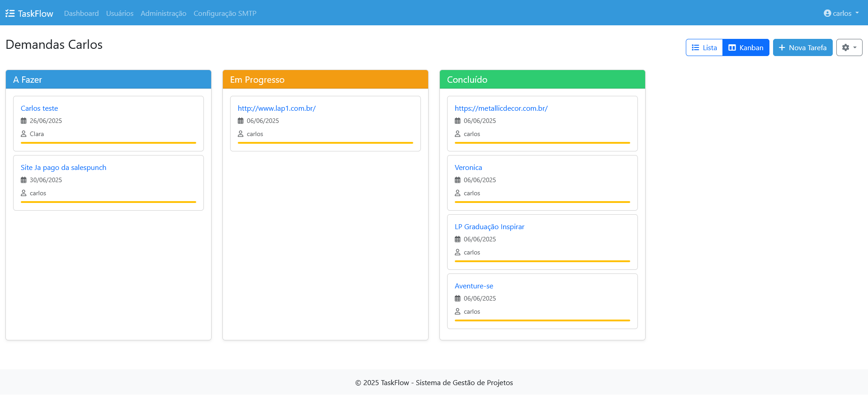Open the carlos user dropdown
The height and width of the screenshot is (419, 868).
coord(841,13)
